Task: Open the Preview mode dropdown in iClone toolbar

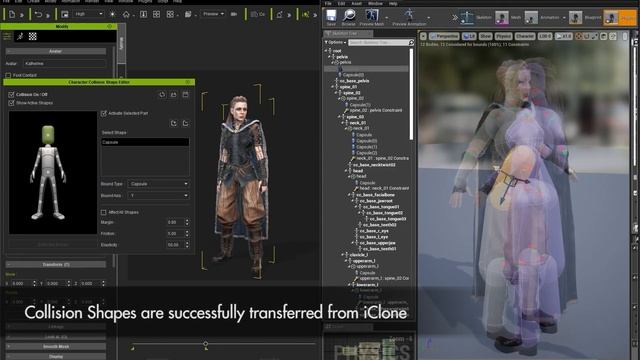Action: pos(213,14)
